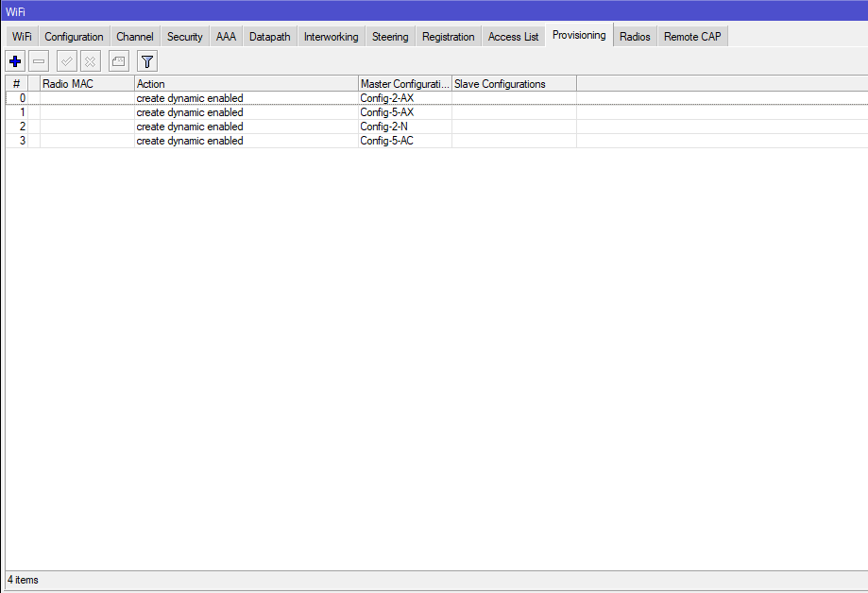The height and width of the screenshot is (593, 868).
Task: Click the Slave Configurations column header
Action: point(514,84)
